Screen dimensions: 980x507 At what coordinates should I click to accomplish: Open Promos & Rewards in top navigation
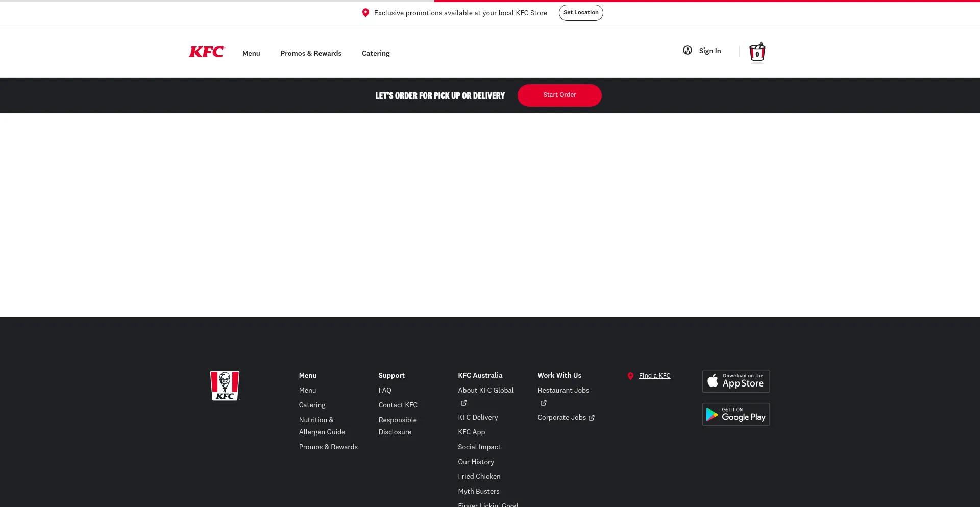[311, 53]
